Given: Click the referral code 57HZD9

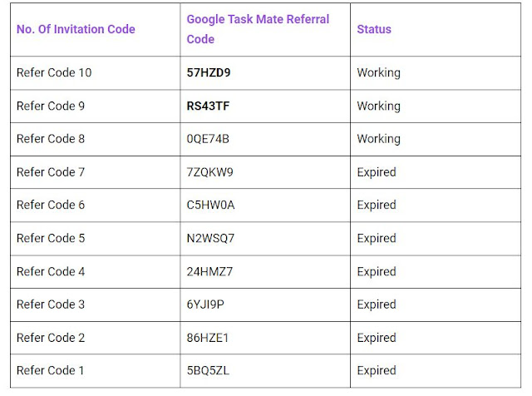Looking at the screenshot, I should [x=209, y=72].
